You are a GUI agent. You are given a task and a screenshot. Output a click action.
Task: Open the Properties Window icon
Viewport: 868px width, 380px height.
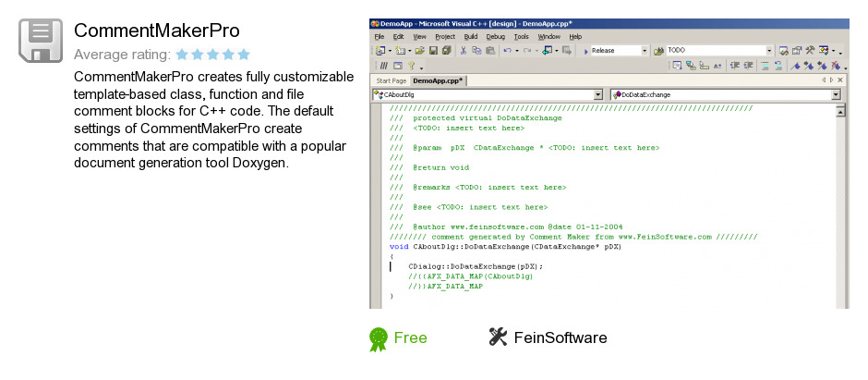click(797, 51)
